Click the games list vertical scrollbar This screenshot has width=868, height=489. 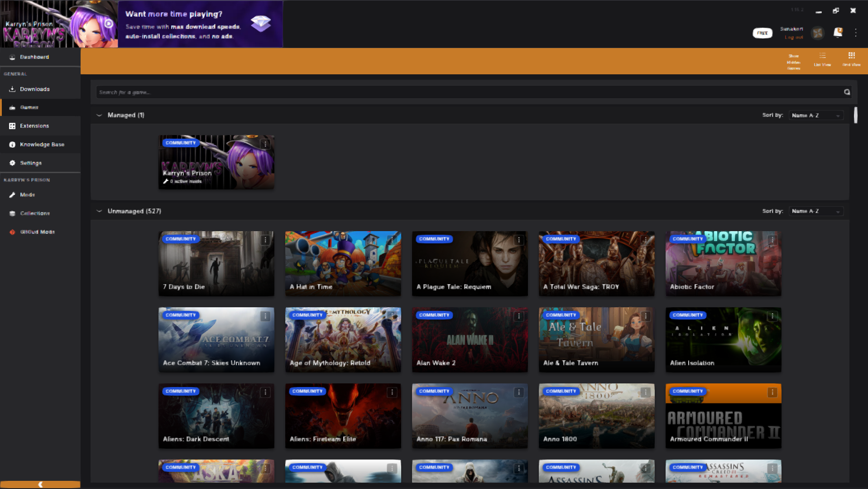coord(856,115)
